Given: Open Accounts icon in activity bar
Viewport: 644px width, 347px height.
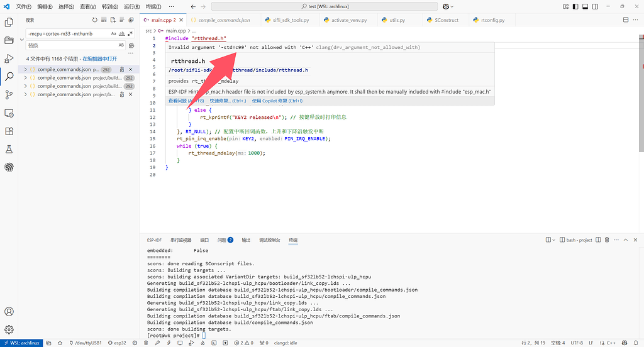Looking at the screenshot, I should point(9,312).
